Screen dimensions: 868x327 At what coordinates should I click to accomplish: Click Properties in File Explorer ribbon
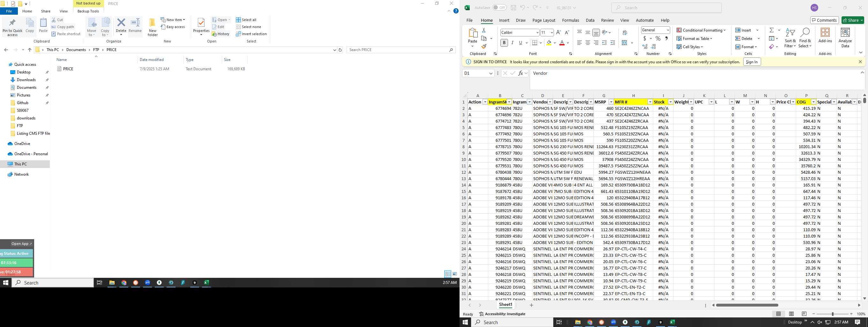click(x=201, y=27)
